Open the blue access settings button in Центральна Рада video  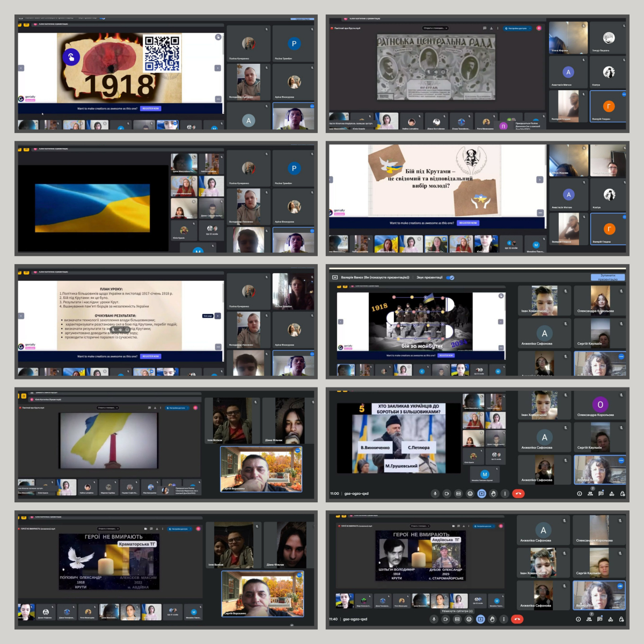click(x=517, y=28)
